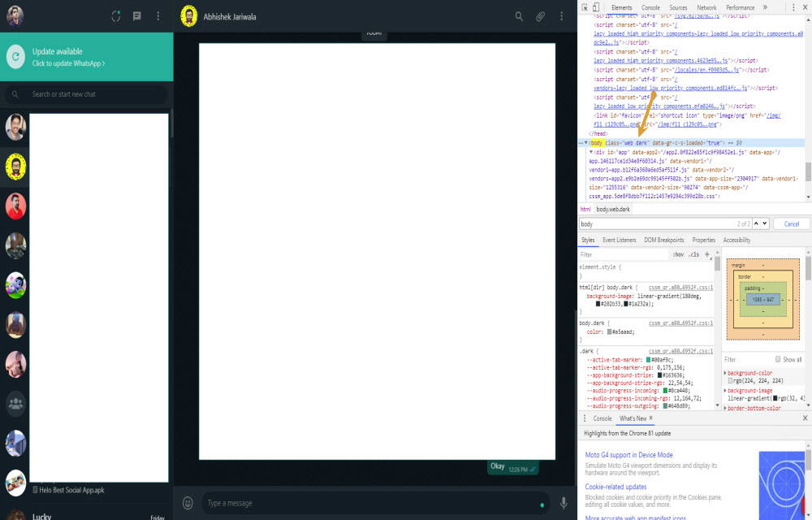Select Abhishek Jariwala chat avatar in list
The width and height of the screenshot is (812, 520).
15,167
